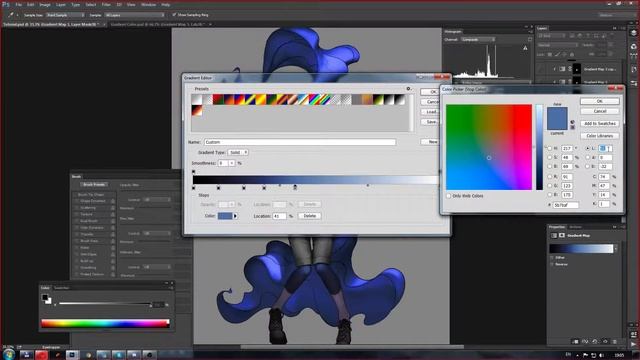640x360 pixels.
Task: Open the Histogram Channel dropdown
Action: pyautogui.click(x=478, y=40)
